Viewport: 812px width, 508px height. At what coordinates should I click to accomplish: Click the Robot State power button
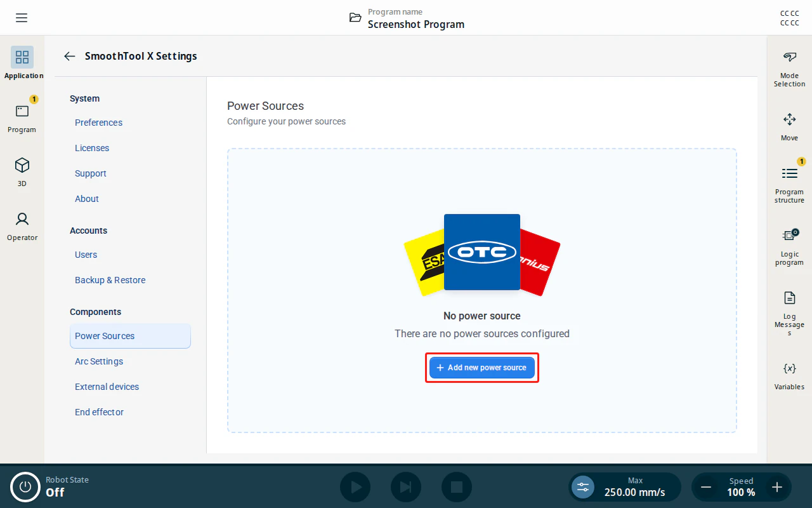click(25, 487)
